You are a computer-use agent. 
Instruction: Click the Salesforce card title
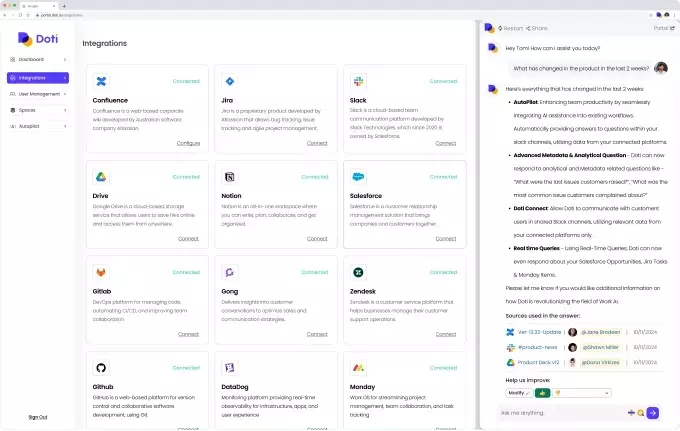tap(366, 196)
